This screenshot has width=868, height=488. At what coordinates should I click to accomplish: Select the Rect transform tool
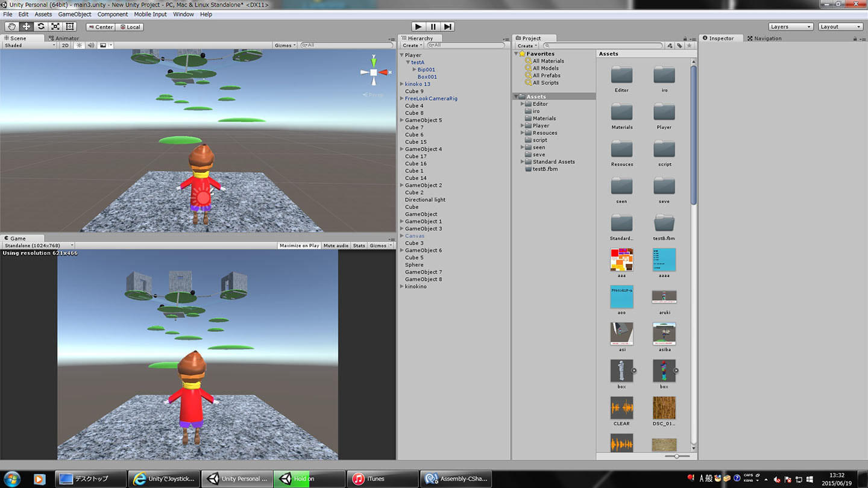tap(70, 27)
